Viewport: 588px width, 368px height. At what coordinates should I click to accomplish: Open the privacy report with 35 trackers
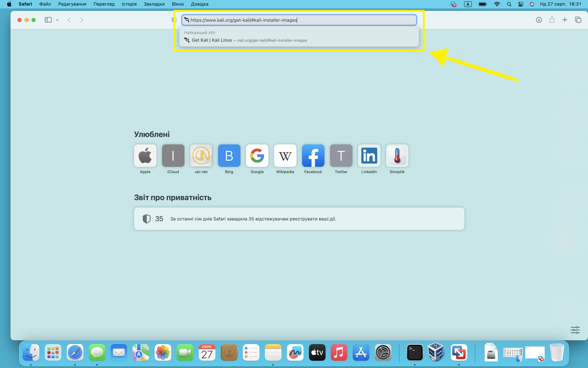coord(299,219)
